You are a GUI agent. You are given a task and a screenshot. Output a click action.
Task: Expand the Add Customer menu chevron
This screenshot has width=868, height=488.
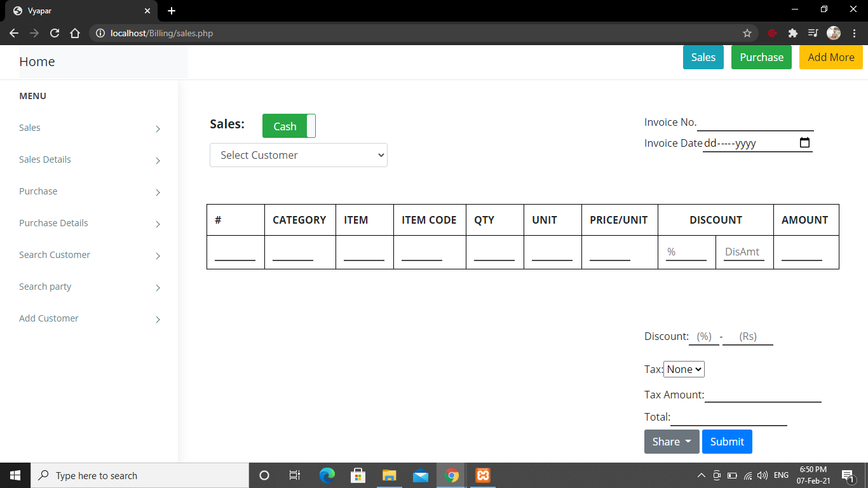click(158, 320)
